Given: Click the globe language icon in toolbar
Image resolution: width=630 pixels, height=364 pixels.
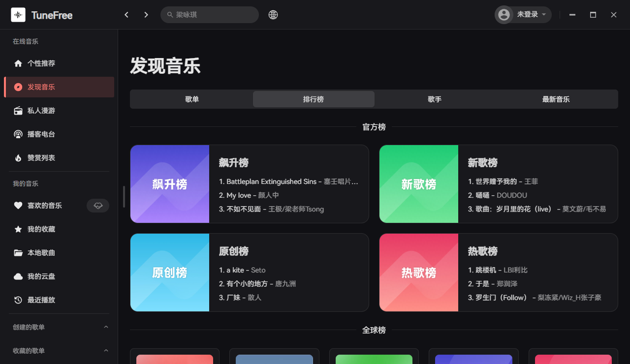Looking at the screenshot, I should tap(273, 15).
